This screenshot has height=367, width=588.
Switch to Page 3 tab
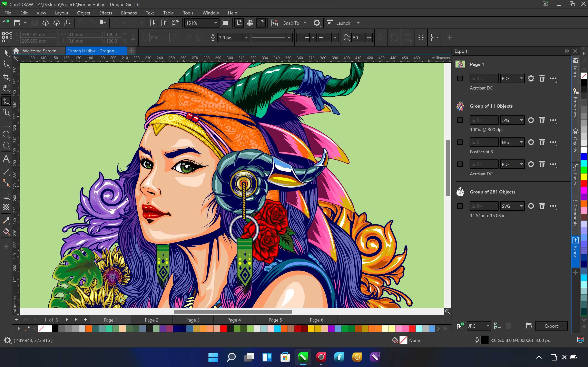pyautogui.click(x=193, y=320)
